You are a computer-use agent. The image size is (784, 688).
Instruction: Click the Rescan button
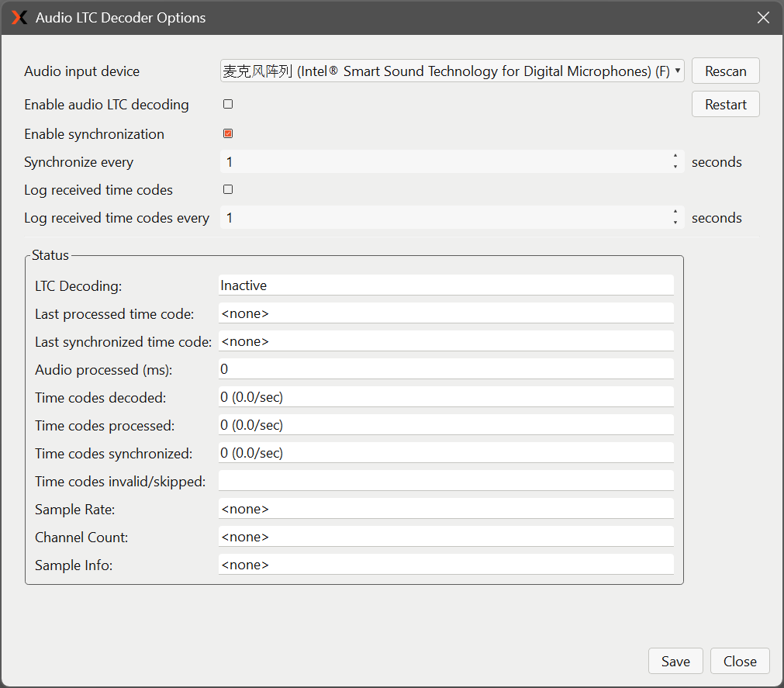726,71
